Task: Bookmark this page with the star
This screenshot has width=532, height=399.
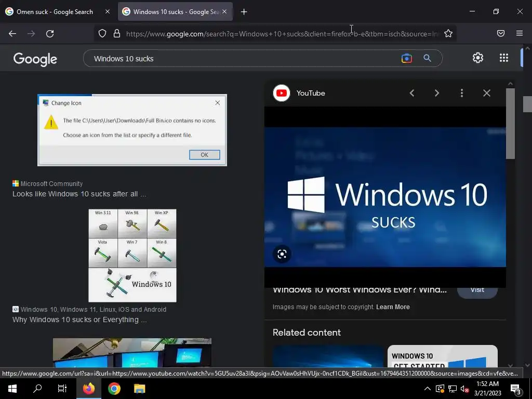Action: [448, 33]
